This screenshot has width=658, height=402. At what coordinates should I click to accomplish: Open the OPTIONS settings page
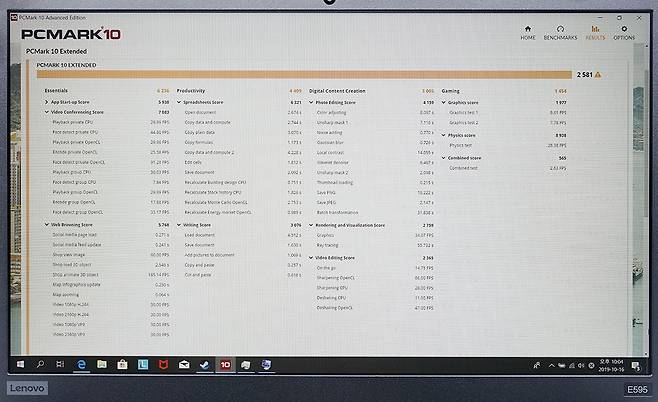pos(624,32)
